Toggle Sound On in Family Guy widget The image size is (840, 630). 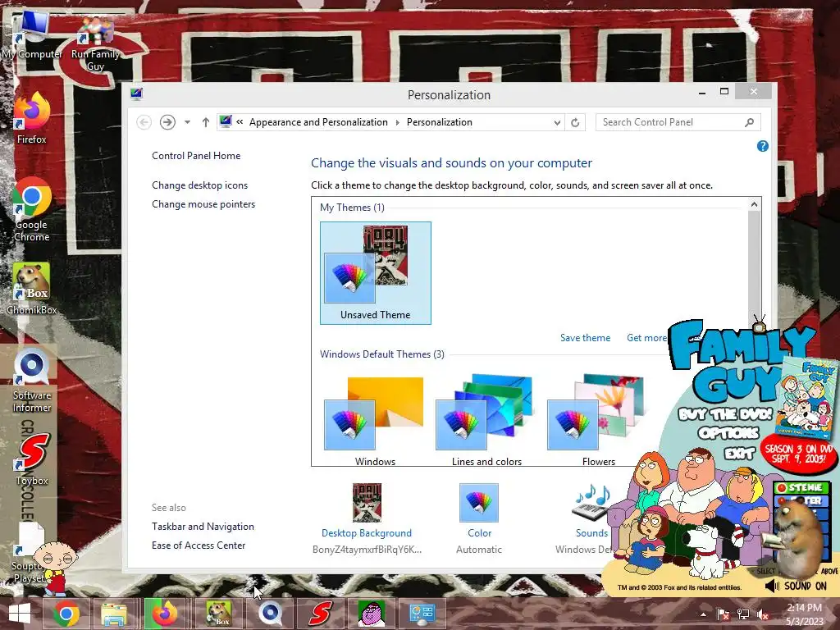tap(797, 586)
